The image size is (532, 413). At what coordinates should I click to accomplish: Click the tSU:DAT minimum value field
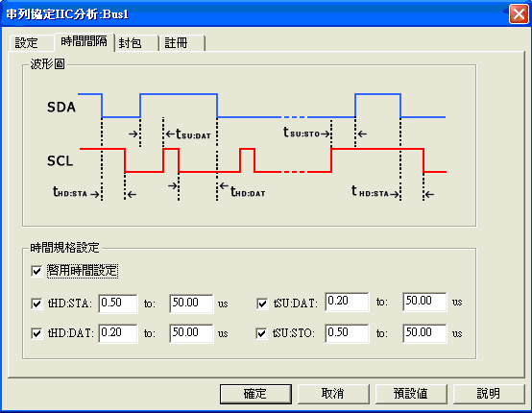coord(347,302)
